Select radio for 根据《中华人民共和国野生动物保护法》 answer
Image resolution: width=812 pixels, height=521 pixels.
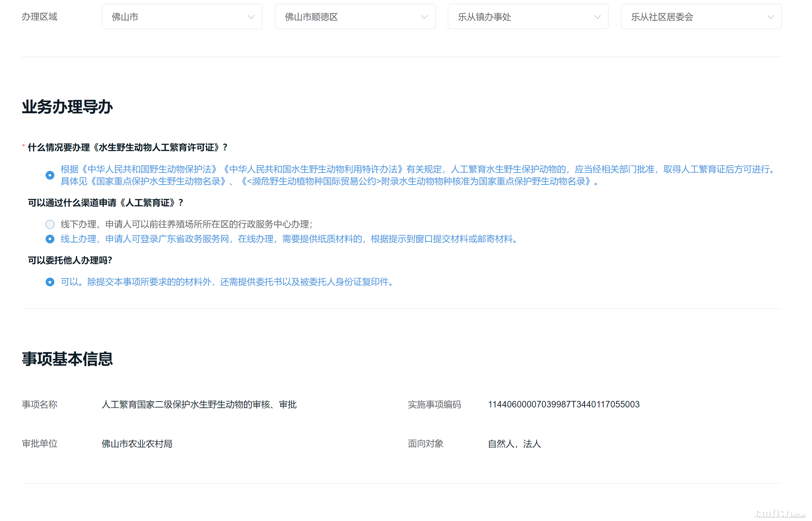pyautogui.click(x=50, y=175)
